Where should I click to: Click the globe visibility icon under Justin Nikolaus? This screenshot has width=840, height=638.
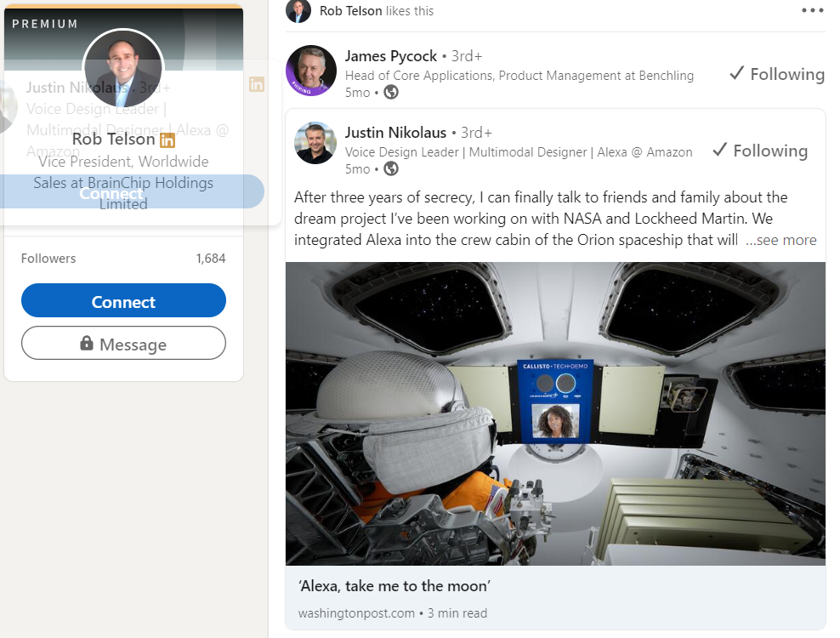(x=391, y=168)
